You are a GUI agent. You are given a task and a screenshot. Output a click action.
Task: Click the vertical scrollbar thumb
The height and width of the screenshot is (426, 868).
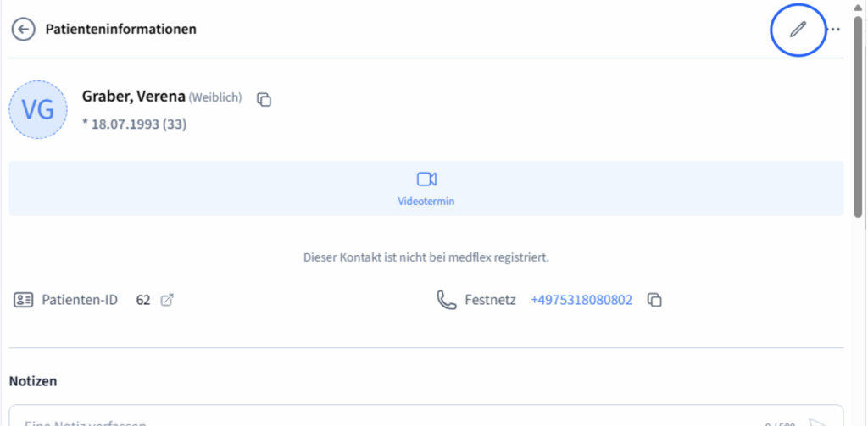tap(858, 116)
